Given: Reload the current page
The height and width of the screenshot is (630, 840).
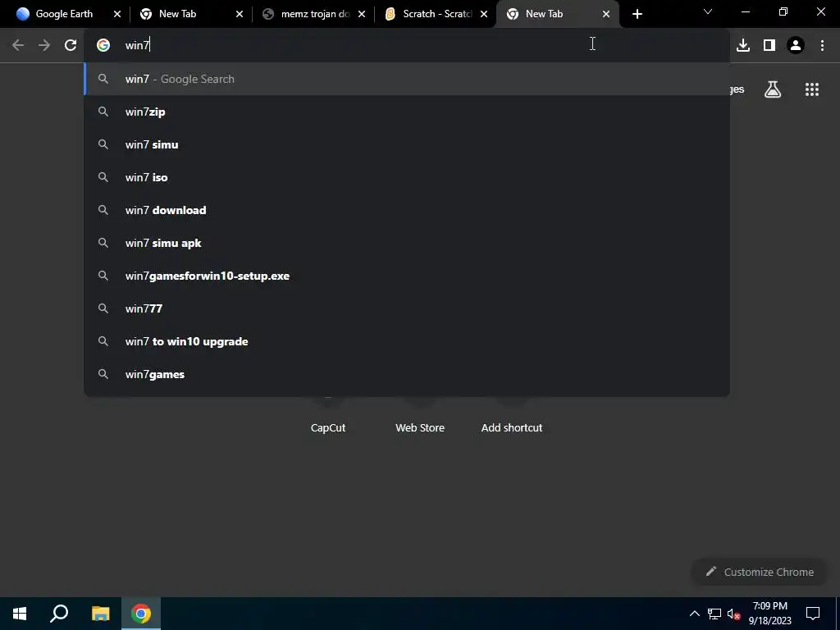Looking at the screenshot, I should 71,46.
